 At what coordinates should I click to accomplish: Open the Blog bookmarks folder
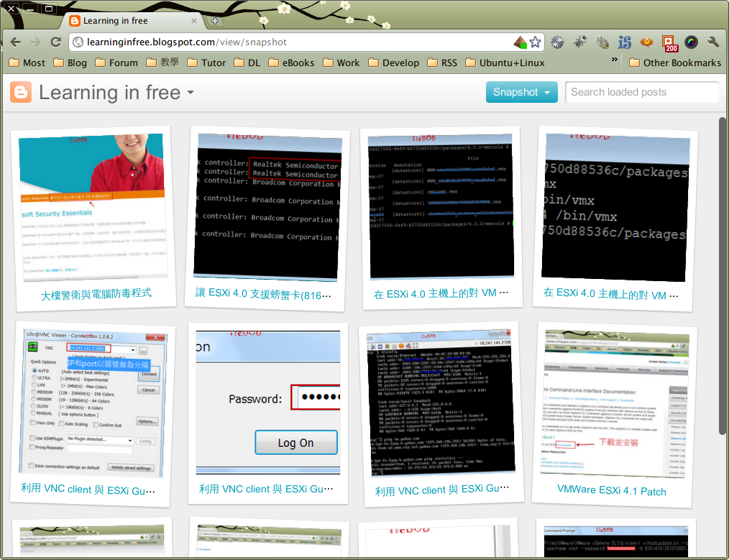70,63
